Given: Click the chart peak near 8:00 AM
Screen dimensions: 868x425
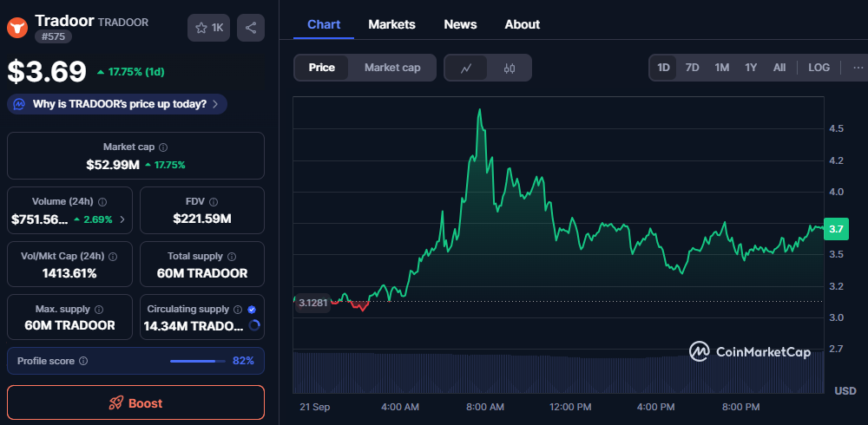Looking at the screenshot, I should coord(479,109).
